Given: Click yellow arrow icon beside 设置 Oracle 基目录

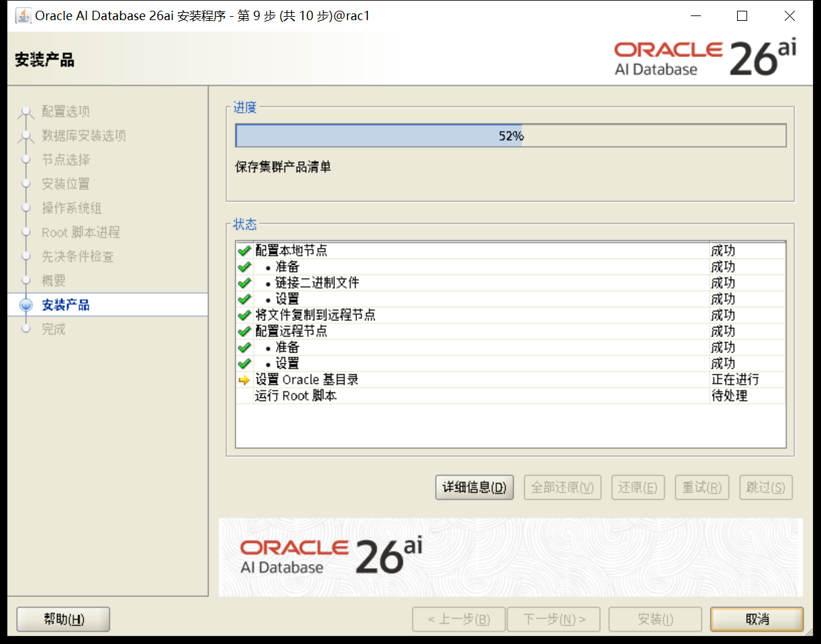Looking at the screenshot, I should (x=244, y=379).
